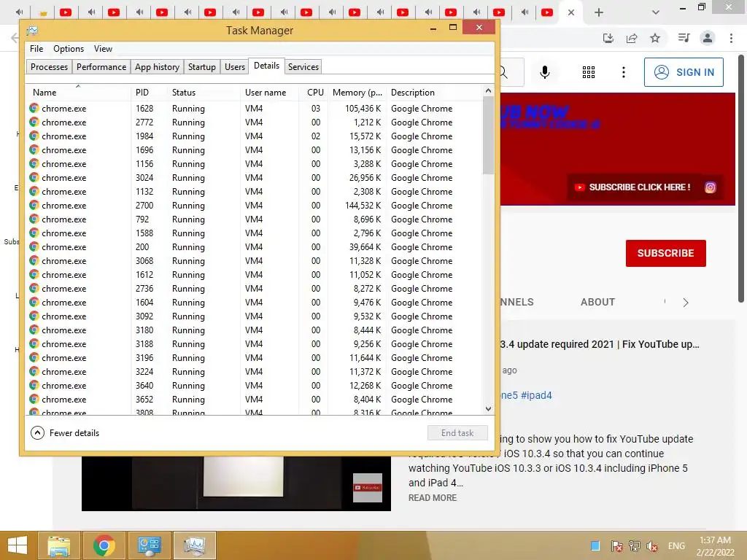Click the muted volume tray icon
Image resolution: width=747 pixels, height=560 pixels.
pyautogui.click(x=652, y=545)
